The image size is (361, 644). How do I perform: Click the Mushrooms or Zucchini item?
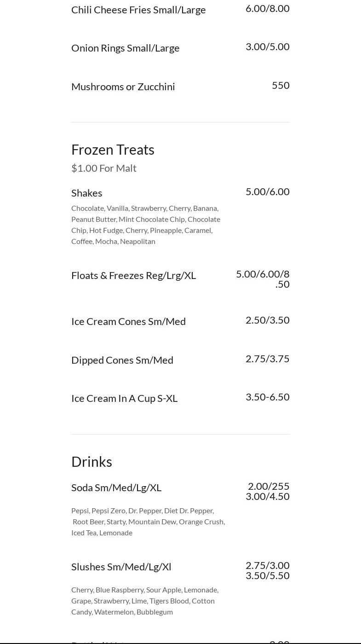coord(123,87)
